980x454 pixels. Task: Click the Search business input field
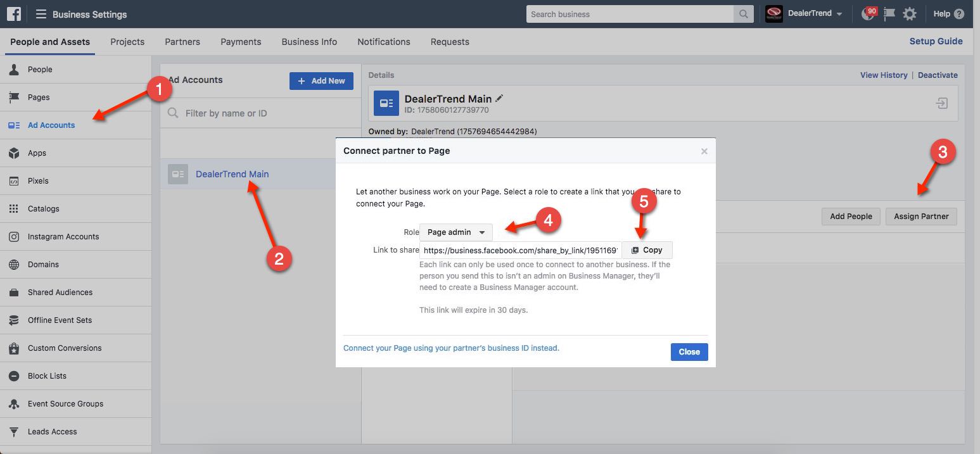630,14
